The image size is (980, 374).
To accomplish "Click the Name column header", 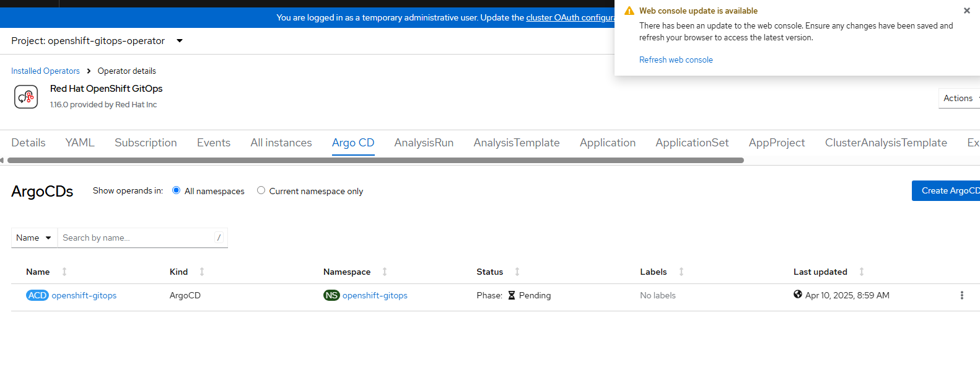I will pos(38,272).
